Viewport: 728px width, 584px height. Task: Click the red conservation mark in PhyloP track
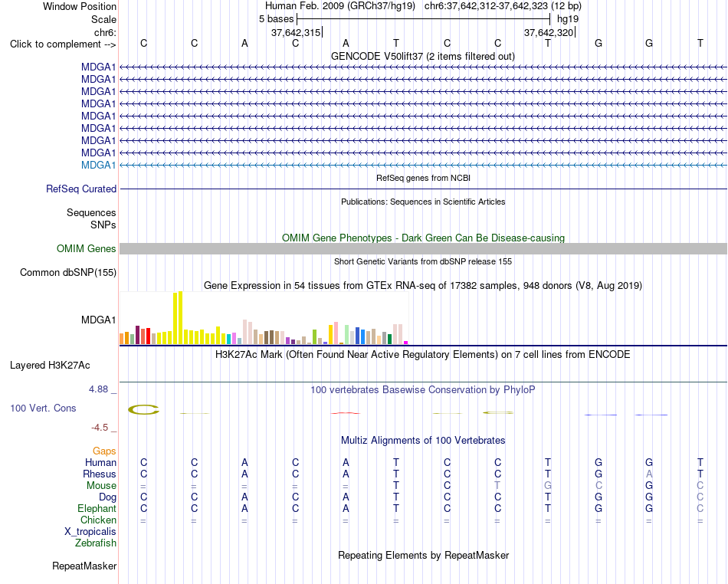click(x=346, y=412)
